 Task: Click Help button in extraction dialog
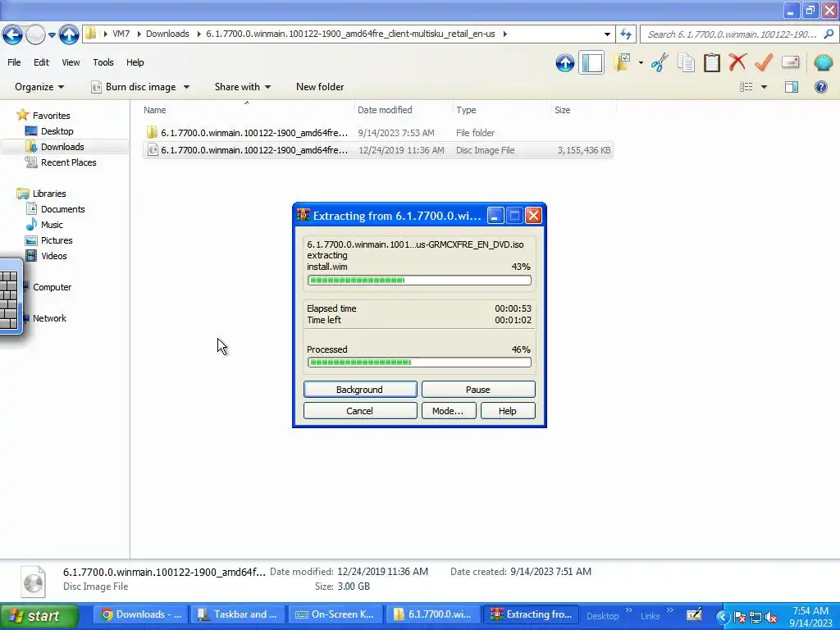point(507,411)
